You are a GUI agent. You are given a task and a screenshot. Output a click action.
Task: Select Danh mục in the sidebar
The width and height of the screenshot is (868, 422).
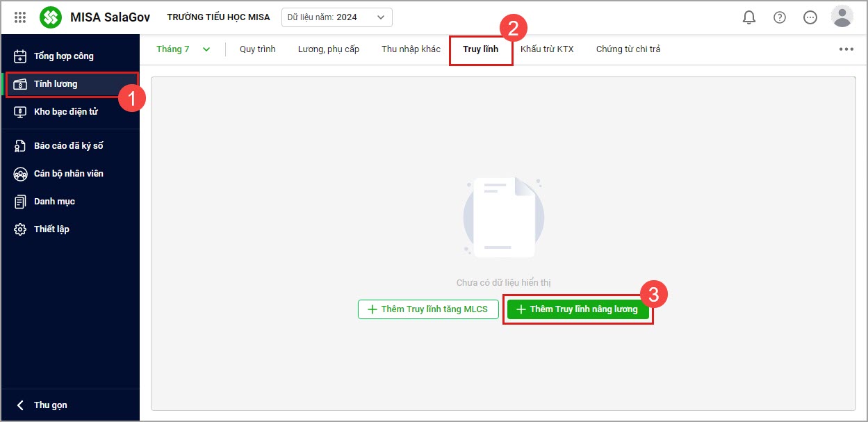coord(54,202)
